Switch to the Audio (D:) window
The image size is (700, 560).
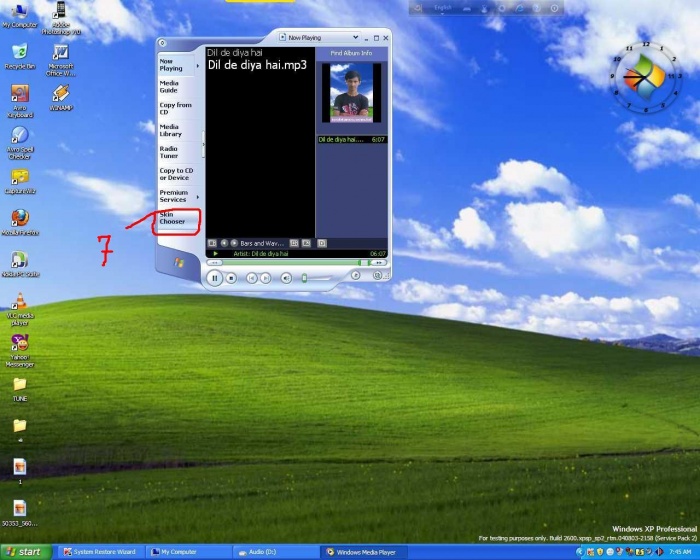[x=275, y=552]
